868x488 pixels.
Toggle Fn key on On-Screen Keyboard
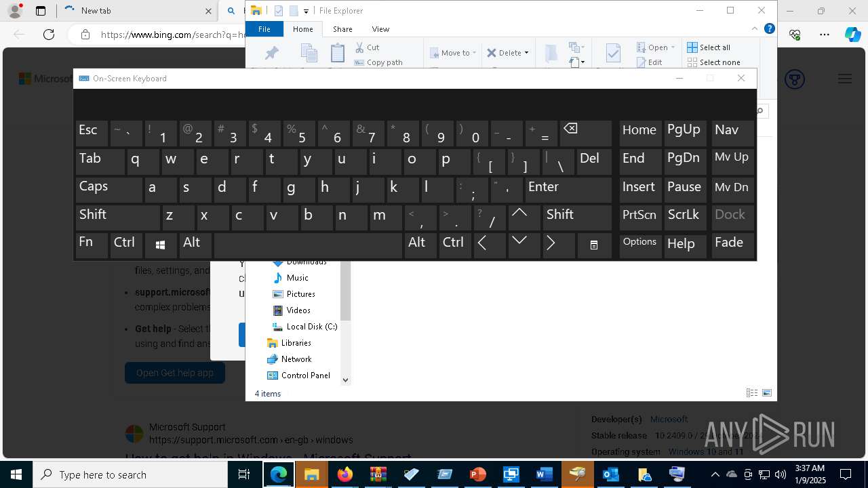[x=92, y=245]
